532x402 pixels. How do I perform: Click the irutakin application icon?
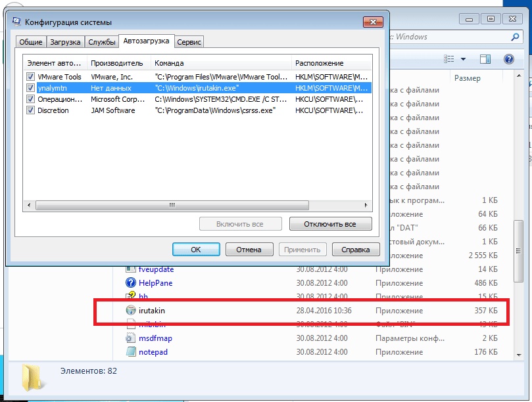coord(131,310)
